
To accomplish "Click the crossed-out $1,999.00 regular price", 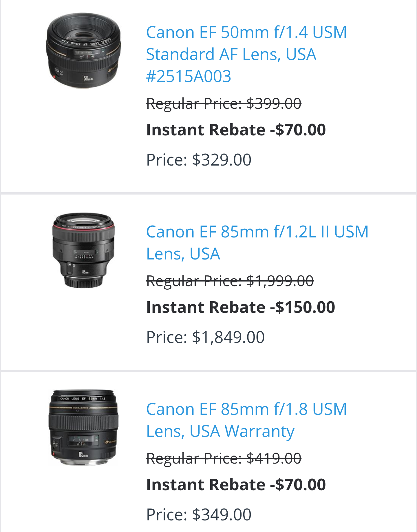I will tap(230, 281).
